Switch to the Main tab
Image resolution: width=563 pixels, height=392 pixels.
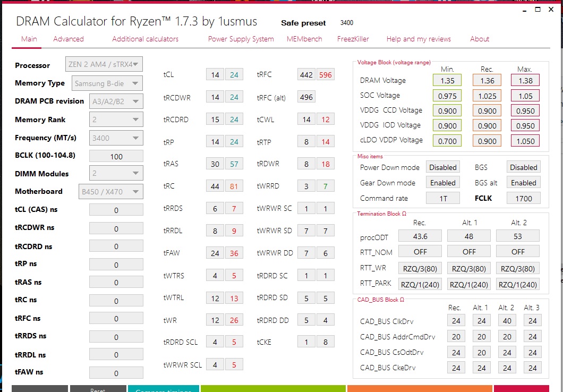click(29, 39)
